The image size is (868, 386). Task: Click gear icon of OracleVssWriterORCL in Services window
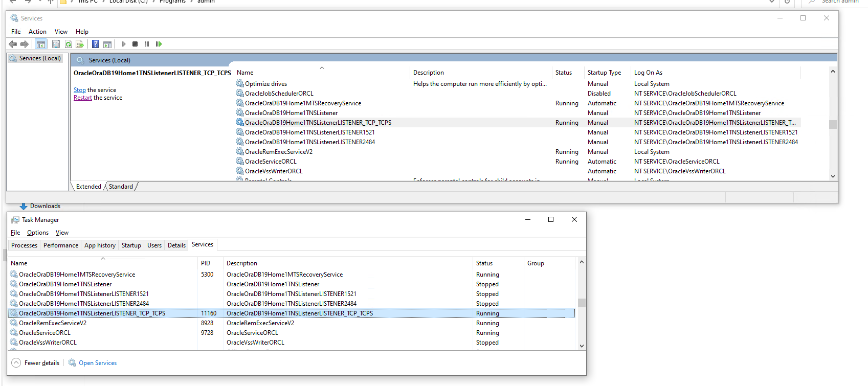[239, 171]
